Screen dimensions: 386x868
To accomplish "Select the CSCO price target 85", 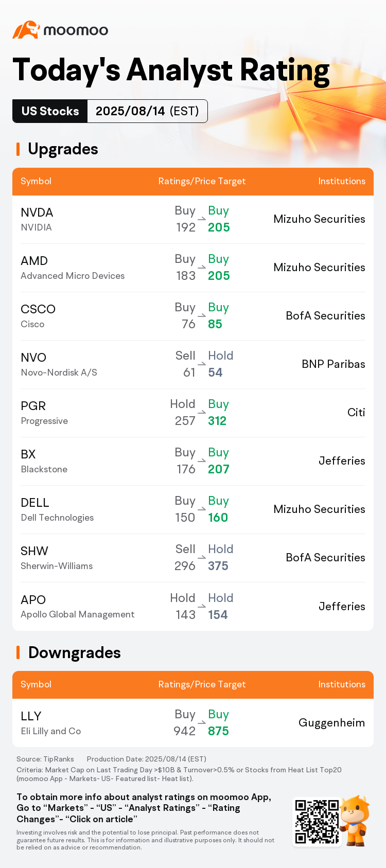I will click(215, 324).
